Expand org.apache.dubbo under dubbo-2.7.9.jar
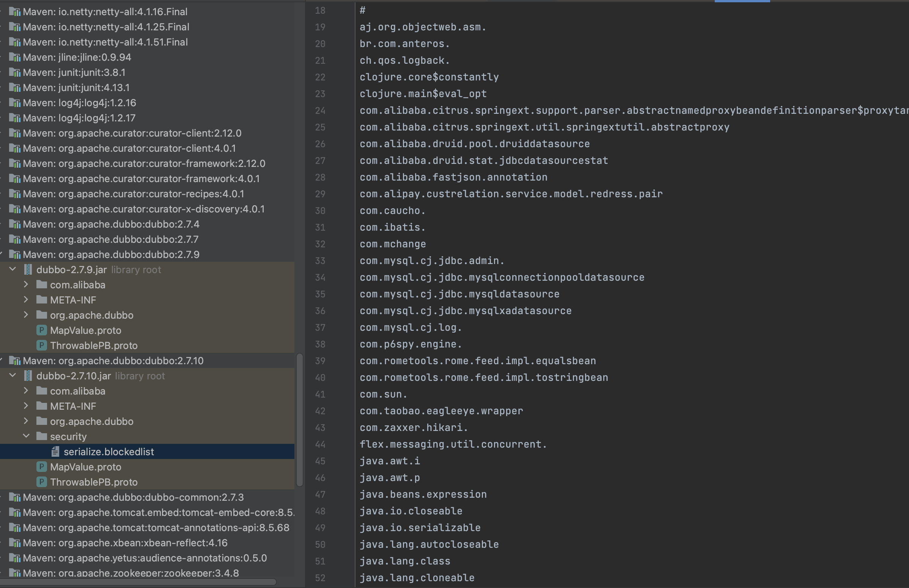This screenshot has height=588, width=909. coord(26,315)
